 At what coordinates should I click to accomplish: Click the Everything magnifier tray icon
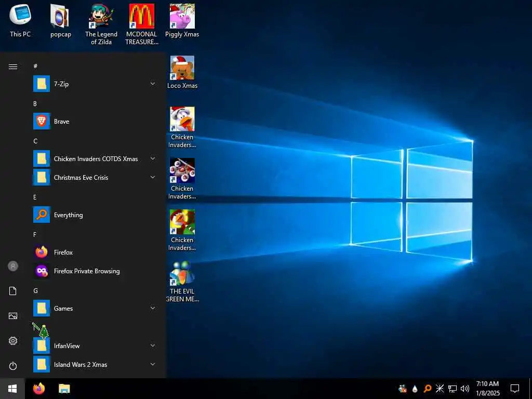point(427,389)
